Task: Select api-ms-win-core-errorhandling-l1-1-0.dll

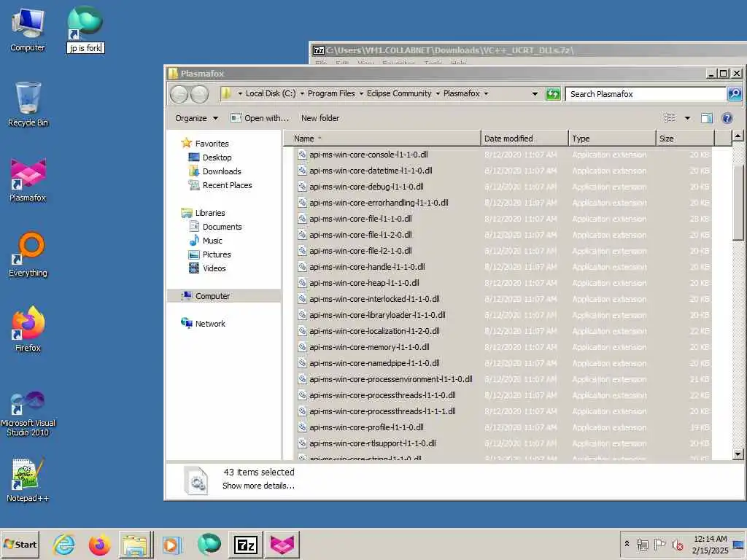Action: point(503,203)
